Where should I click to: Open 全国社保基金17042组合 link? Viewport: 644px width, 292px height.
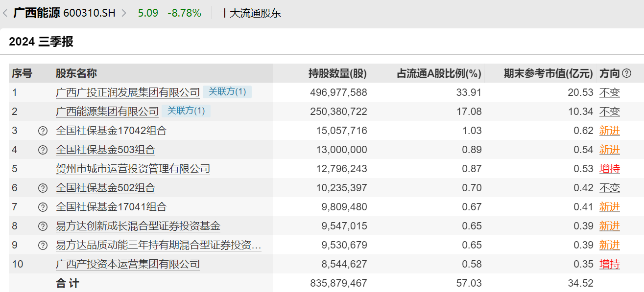click(111, 131)
